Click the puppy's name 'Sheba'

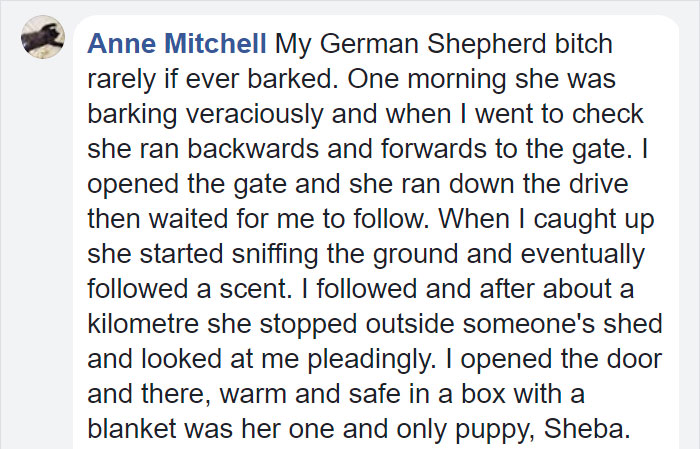pos(587,428)
